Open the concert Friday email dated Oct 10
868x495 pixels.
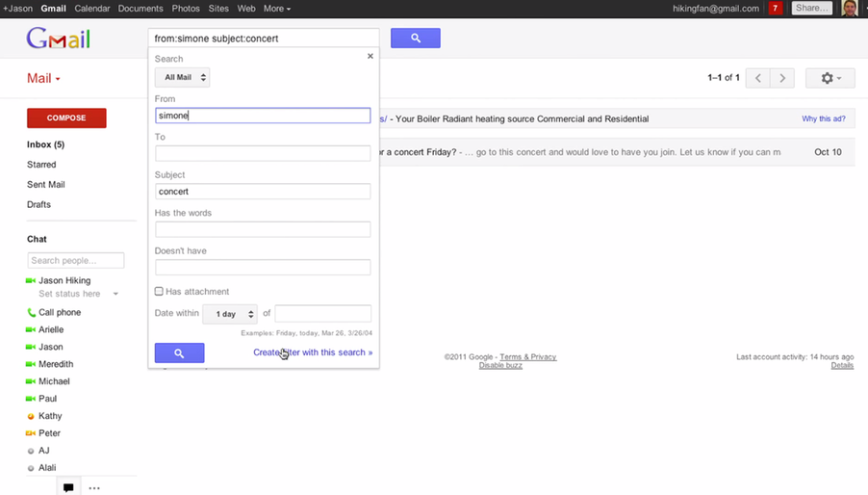point(617,152)
